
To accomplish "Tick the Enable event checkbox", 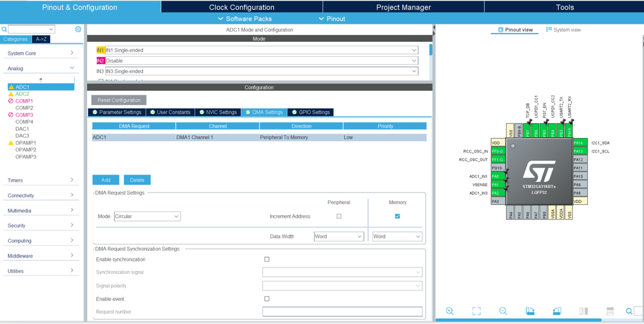I will [x=267, y=298].
